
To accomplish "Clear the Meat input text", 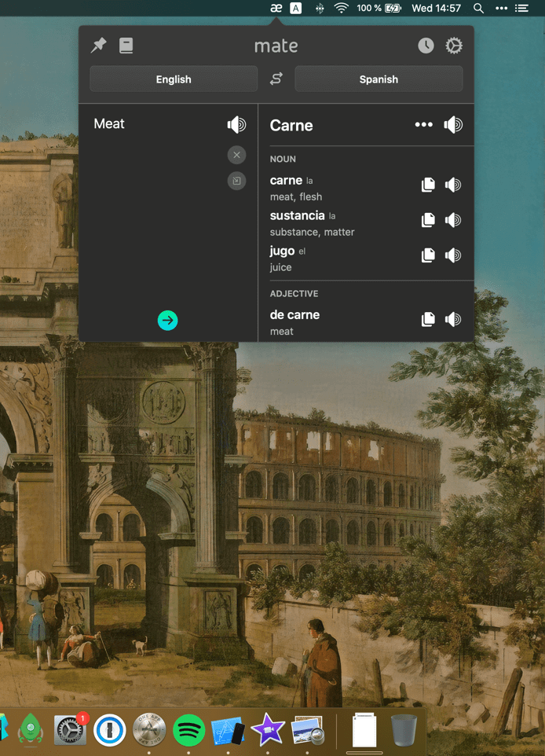I will click(236, 155).
